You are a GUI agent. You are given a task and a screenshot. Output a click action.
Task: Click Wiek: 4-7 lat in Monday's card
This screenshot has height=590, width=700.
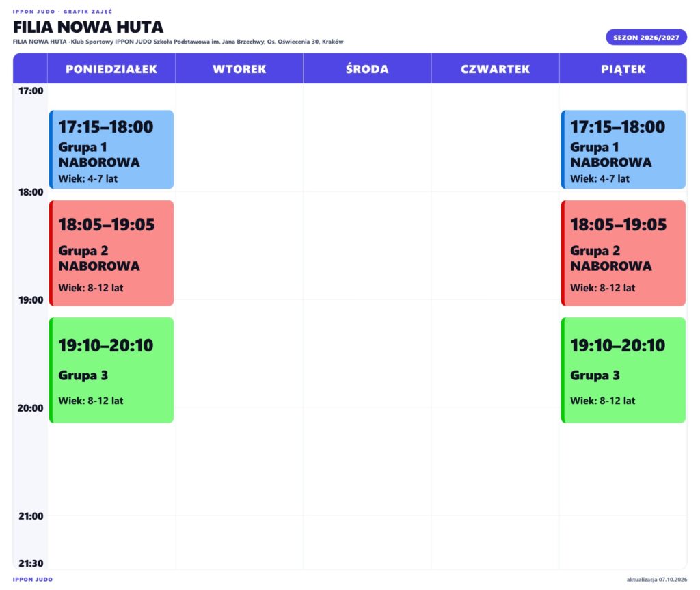pyautogui.click(x=88, y=178)
